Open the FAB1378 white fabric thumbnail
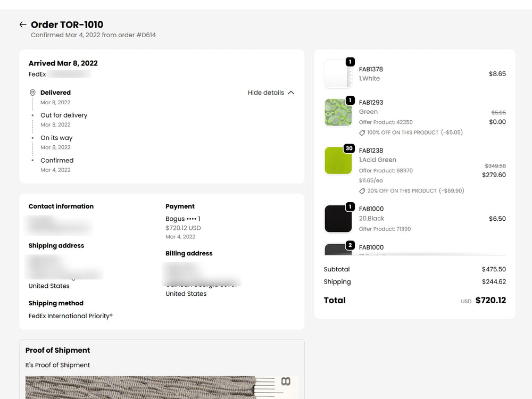 tap(338, 74)
